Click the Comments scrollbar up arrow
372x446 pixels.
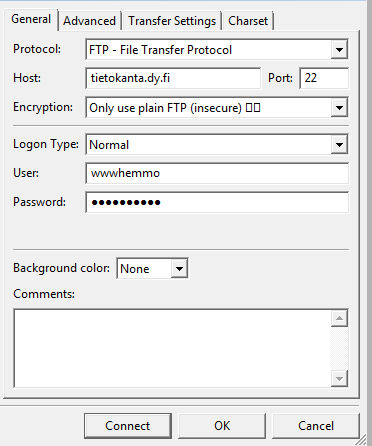tap(339, 318)
